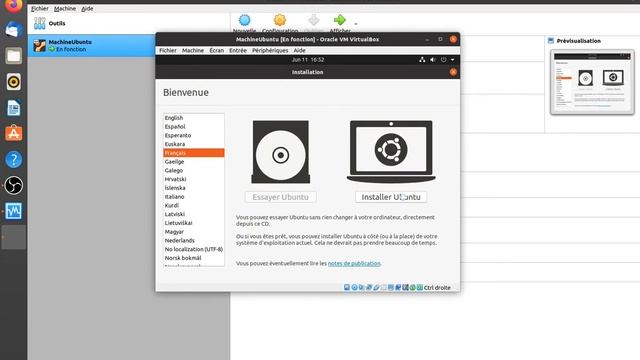Open the Help icon in the dock
The image size is (640, 360).
13,160
